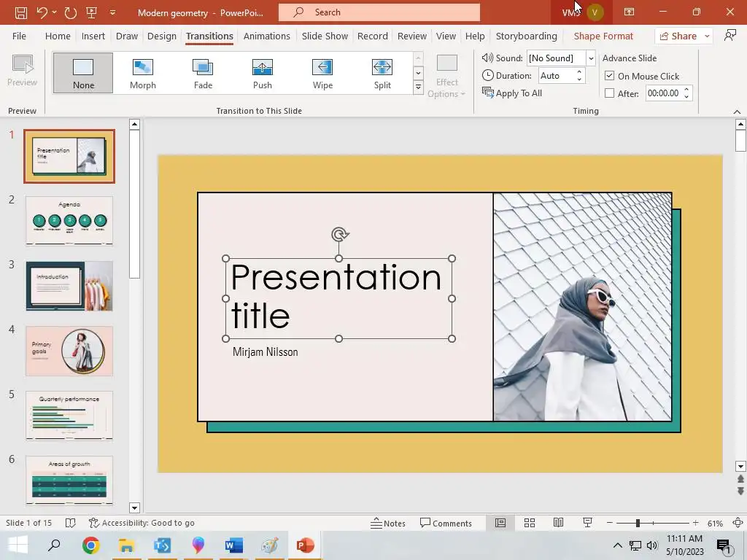This screenshot has width=747, height=560.
Task: Switch to Slide Sorter view
Action: pyautogui.click(x=530, y=523)
